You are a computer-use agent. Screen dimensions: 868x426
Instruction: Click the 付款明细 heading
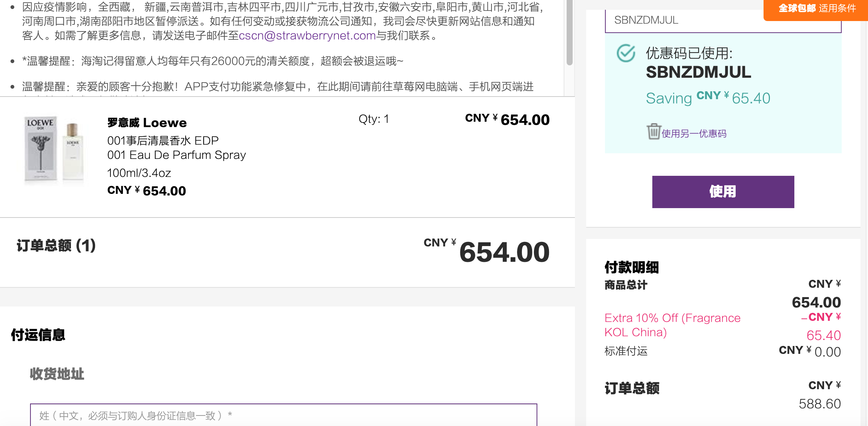coord(632,267)
